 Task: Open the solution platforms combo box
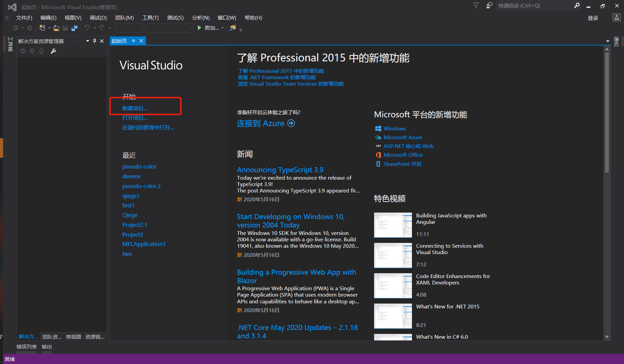coord(170,28)
